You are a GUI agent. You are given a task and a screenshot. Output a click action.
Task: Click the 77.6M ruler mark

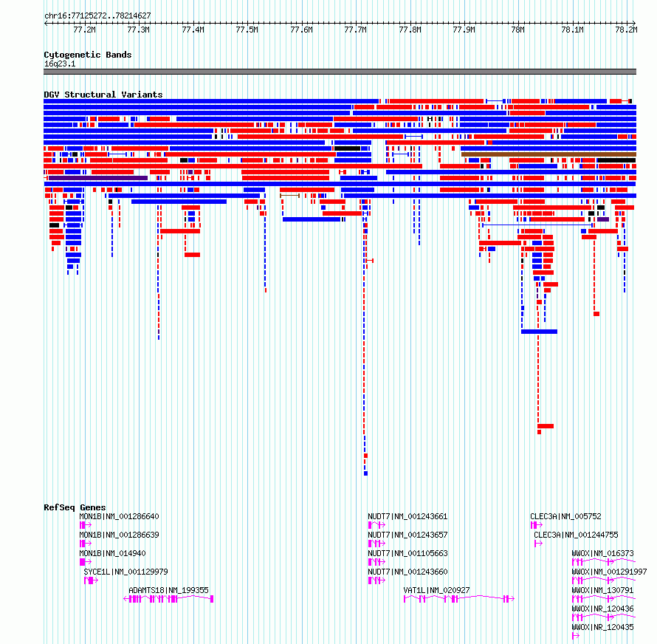pyautogui.click(x=302, y=30)
